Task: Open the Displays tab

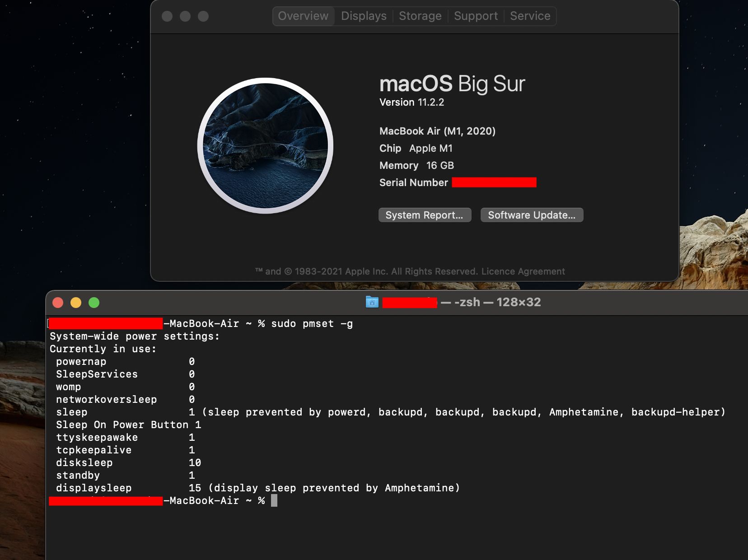Action: 364,16
